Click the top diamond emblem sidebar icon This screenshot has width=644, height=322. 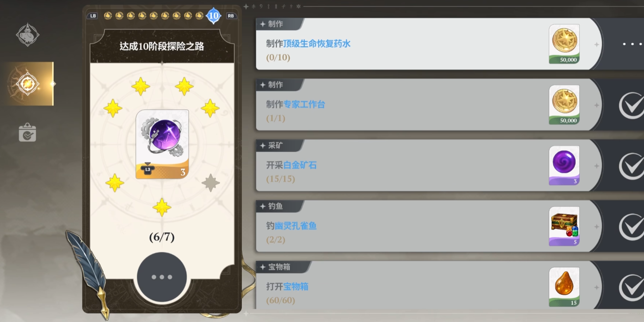click(x=28, y=35)
